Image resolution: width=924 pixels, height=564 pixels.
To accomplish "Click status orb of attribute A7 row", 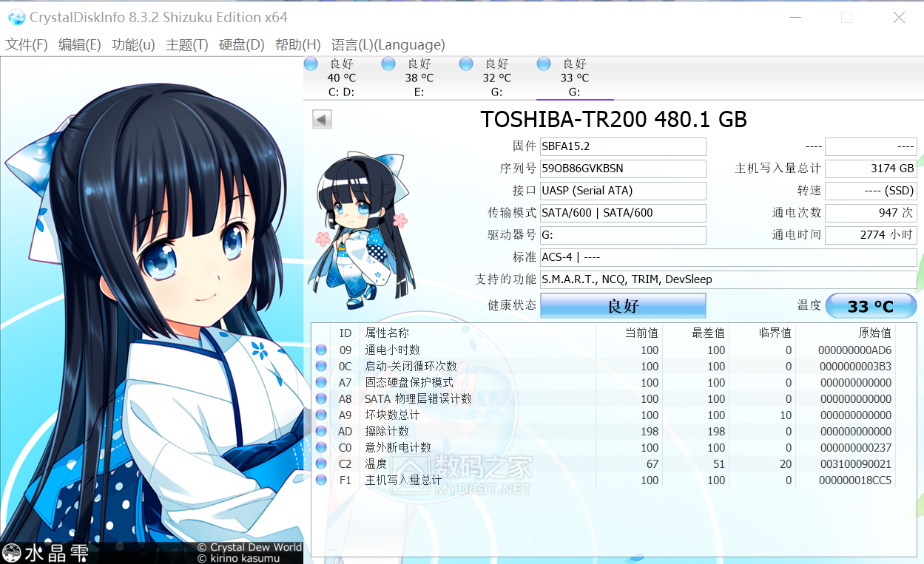I will pyautogui.click(x=321, y=383).
